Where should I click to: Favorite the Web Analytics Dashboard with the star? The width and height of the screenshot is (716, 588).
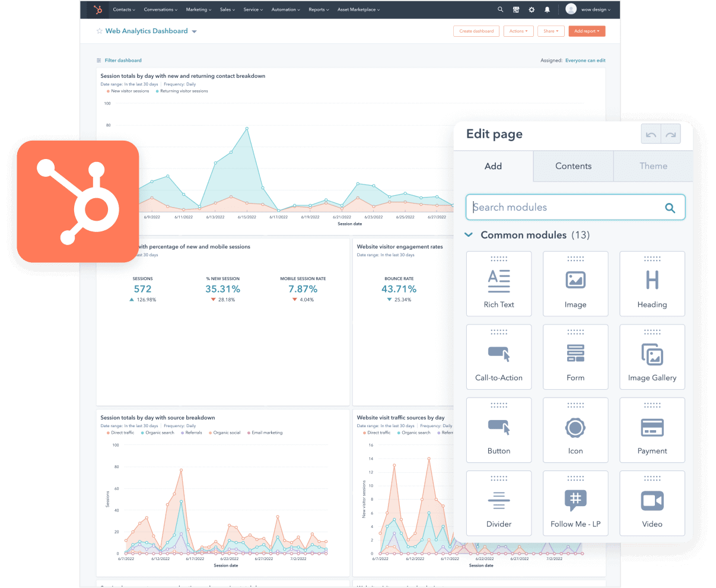[100, 31]
